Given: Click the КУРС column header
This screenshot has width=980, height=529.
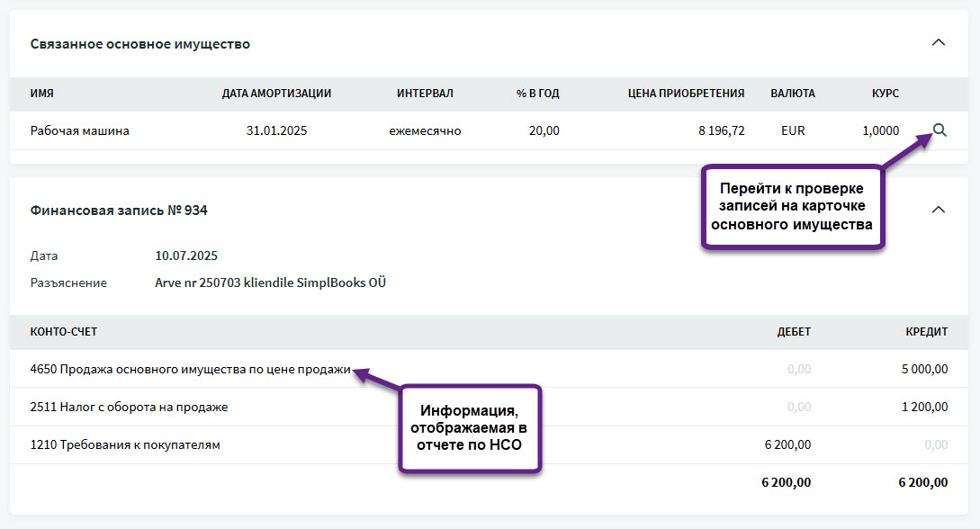Looking at the screenshot, I should (x=885, y=94).
